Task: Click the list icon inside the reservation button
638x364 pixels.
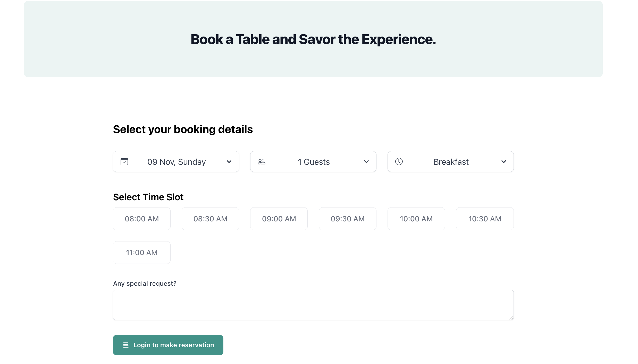Action: (x=126, y=345)
